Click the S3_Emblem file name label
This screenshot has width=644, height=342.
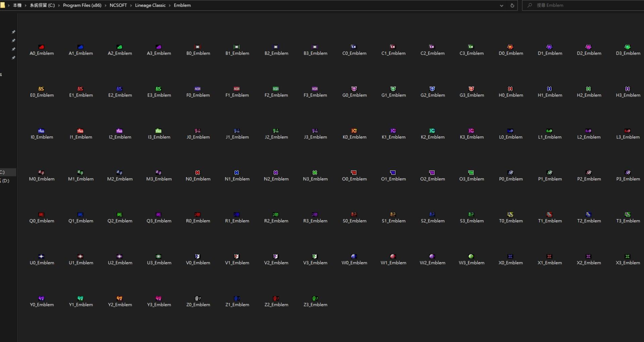click(x=472, y=221)
